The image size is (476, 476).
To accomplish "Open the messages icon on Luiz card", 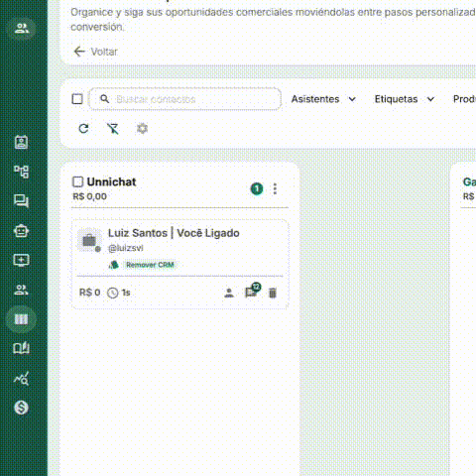I will coord(252,292).
